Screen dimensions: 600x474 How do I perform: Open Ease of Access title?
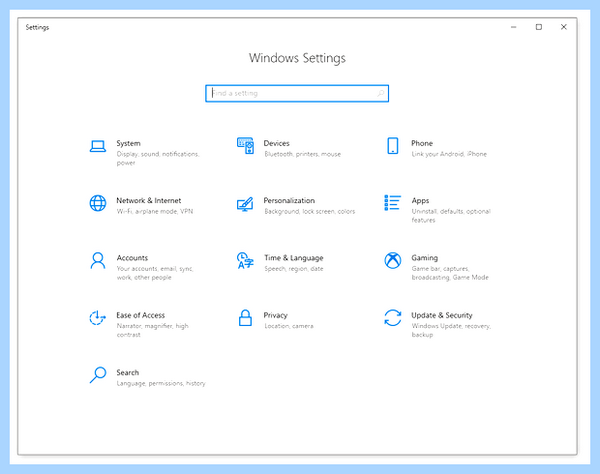[140, 315]
